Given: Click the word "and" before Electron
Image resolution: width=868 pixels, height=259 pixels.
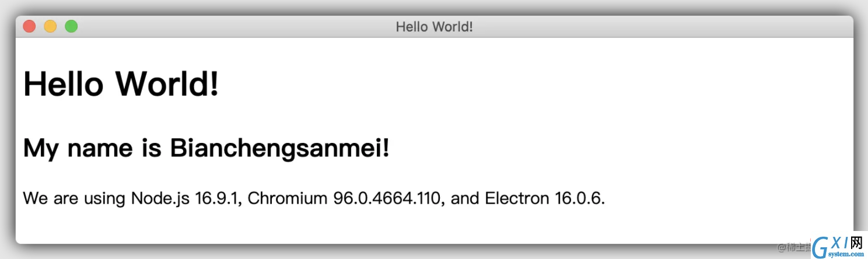Looking at the screenshot, I should tap(465, 198).
